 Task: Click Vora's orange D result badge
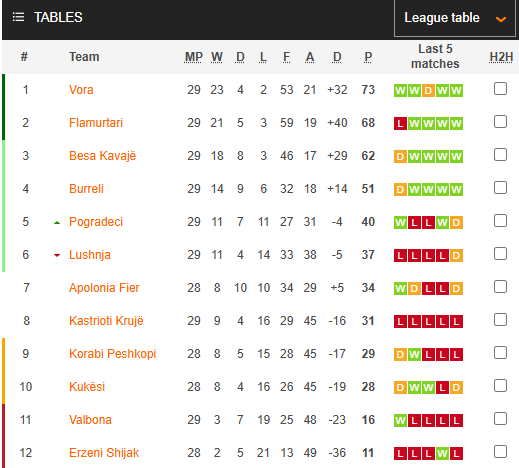428,91
